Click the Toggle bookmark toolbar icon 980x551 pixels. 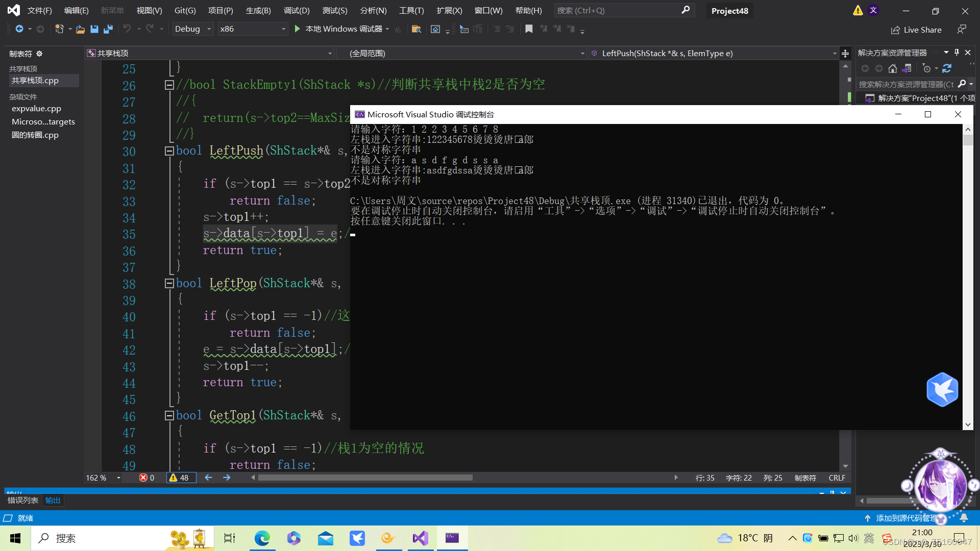pos(529,29)
